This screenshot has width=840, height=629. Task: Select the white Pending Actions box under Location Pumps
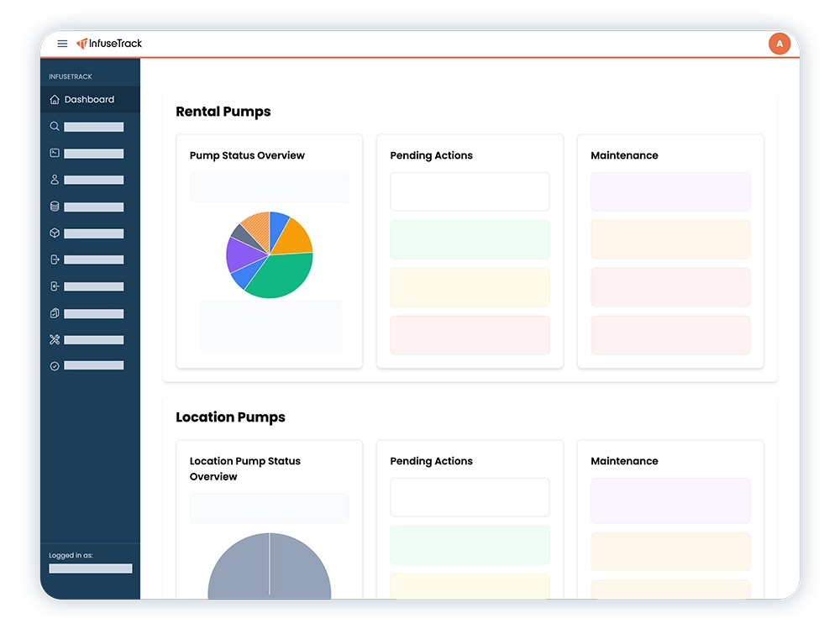[x=470, y=497]
